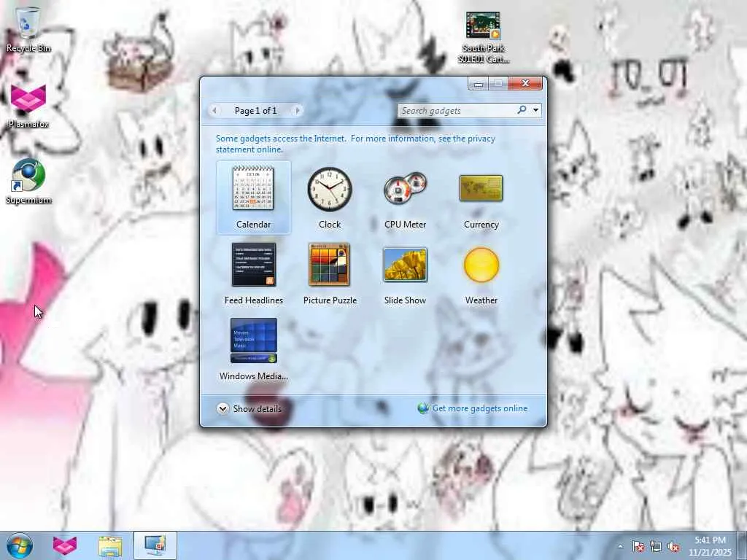747x560 pixels.
Task: Click the 'Page 1 of 1' text
Action: tap(255, 111)
